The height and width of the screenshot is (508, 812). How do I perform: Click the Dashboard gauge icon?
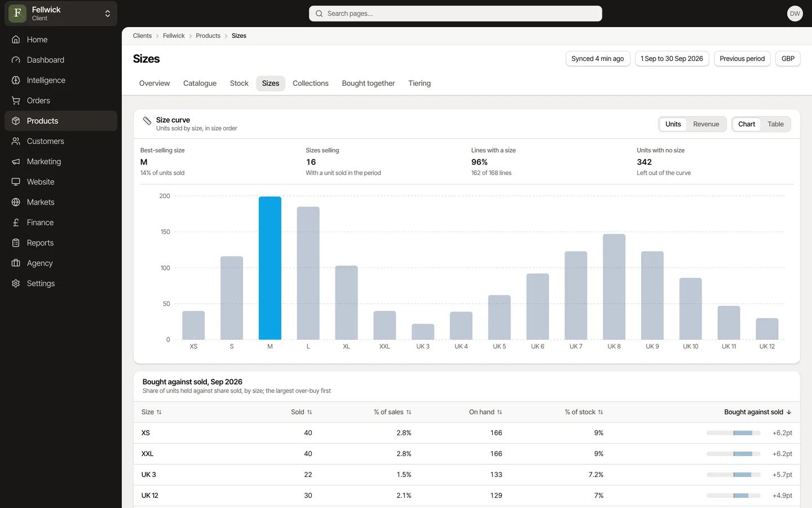16,60
